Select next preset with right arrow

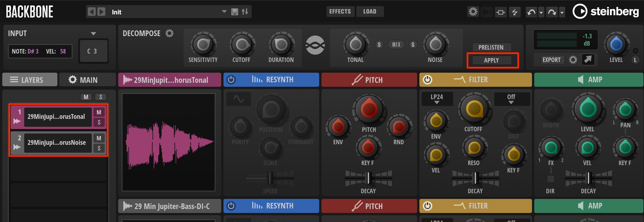(101, 12)
